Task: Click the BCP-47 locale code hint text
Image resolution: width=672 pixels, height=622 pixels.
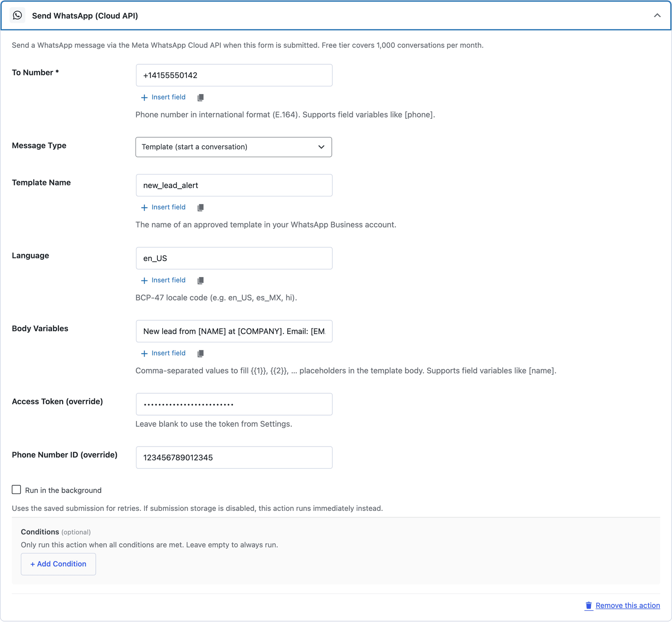Action: point(216,298)
